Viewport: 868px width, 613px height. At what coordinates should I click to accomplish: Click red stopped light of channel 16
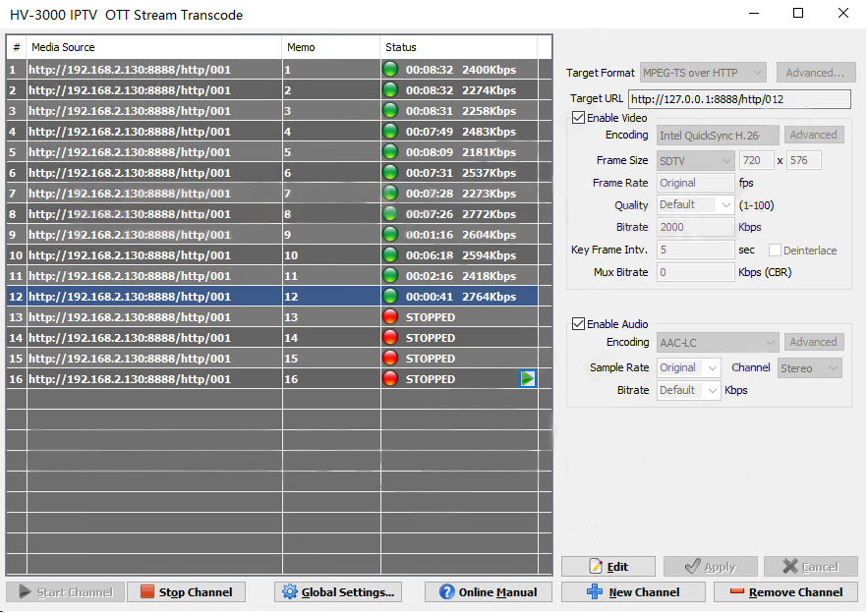click(x=390, y=378)
